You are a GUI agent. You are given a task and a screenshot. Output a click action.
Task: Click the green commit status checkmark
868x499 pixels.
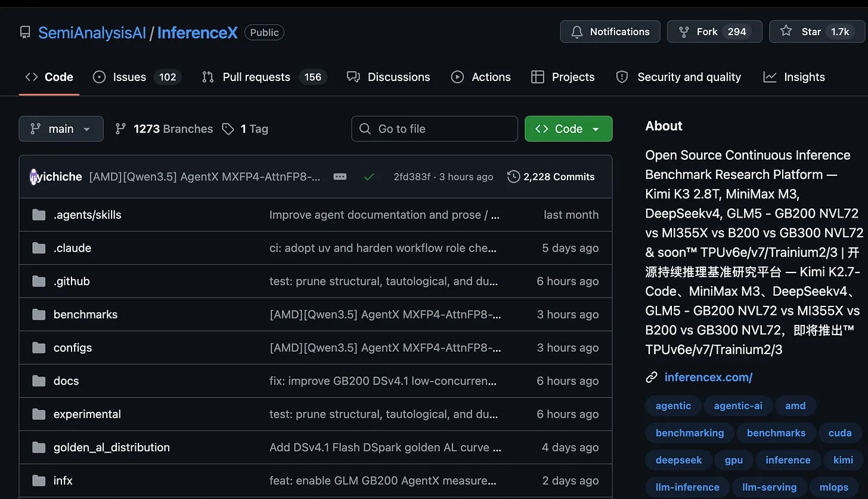coord(369,176)
